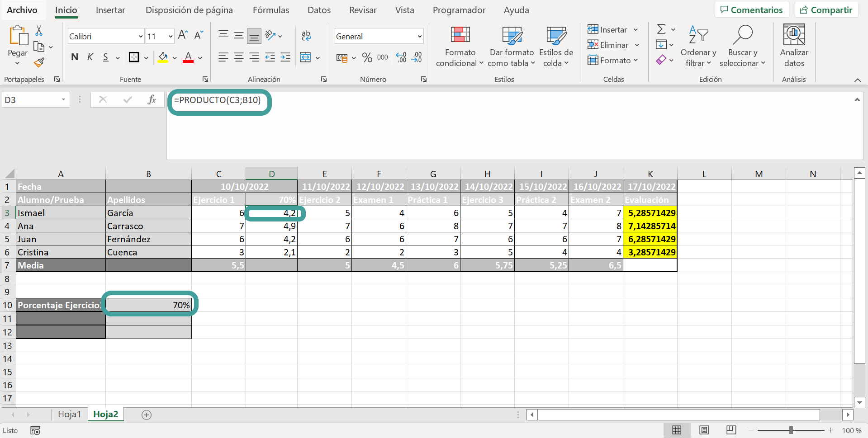The image size is (868, 438).
Task: Click the merge and center cells icon
Action: (306, 57)
